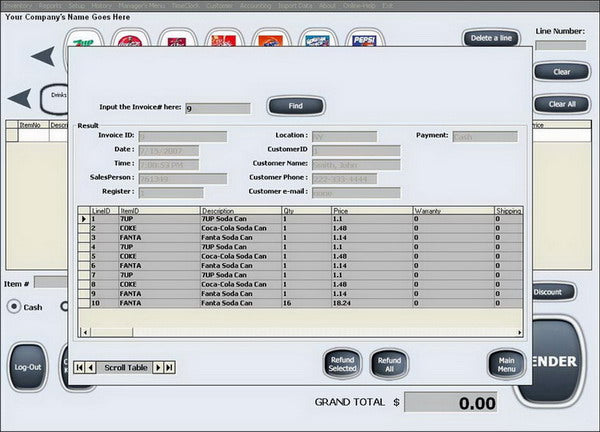Open the Reports menu

pyautogui.click(x=50, y=6)
